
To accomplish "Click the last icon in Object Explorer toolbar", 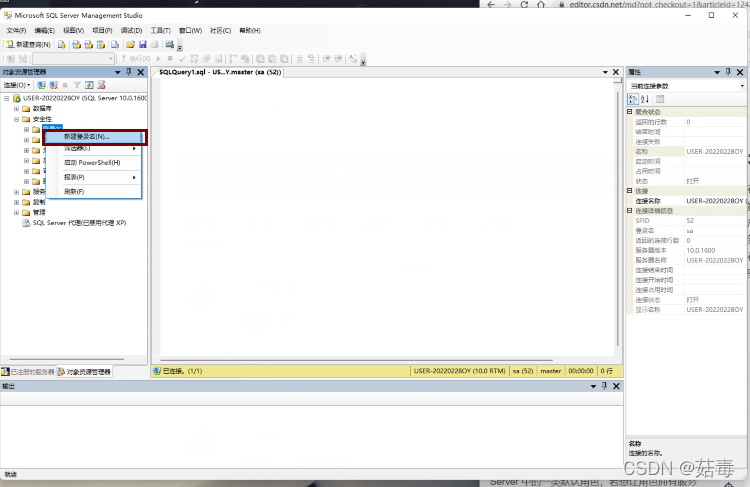I will point(101,85).
